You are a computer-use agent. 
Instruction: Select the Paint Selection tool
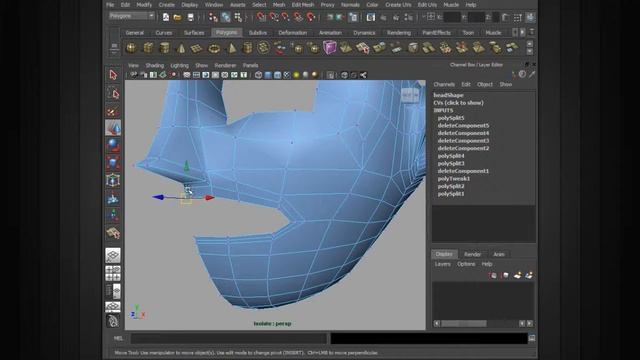pyautogui.click(x=113, y=111)
